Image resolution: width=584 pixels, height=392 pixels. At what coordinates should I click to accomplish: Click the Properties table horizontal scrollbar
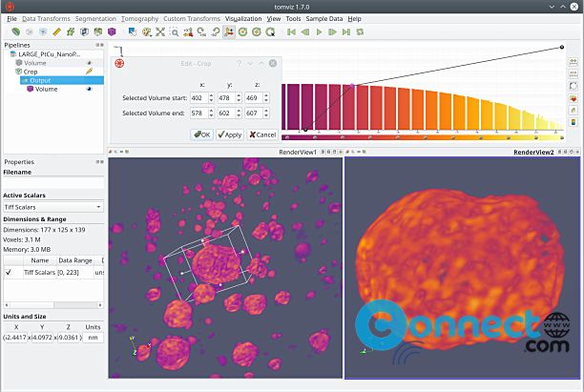tap(53, 305)
